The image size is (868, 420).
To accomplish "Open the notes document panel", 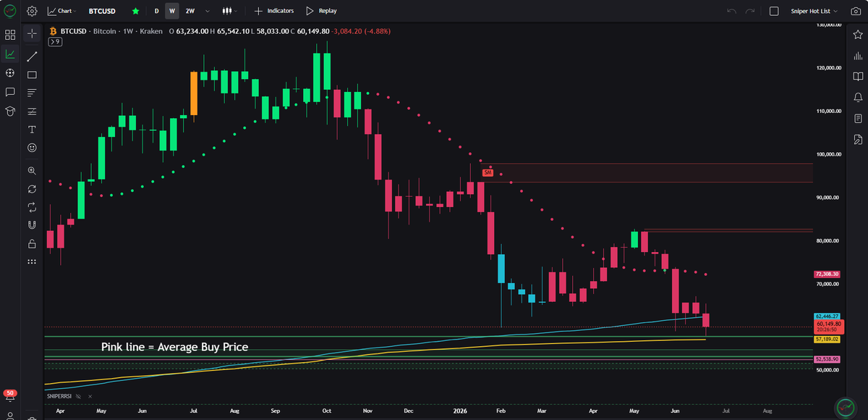I will 857,118.
